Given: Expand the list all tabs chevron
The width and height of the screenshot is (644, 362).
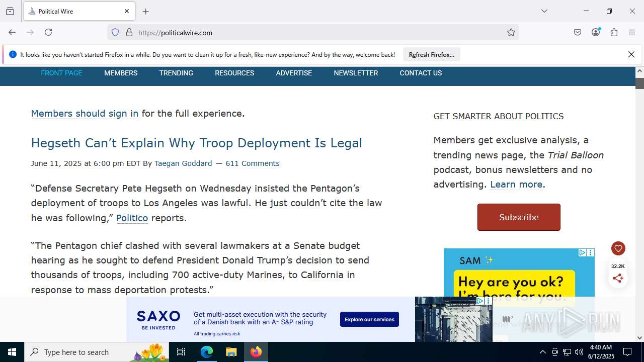Looking at the screenshot, I should pos(544,11).
